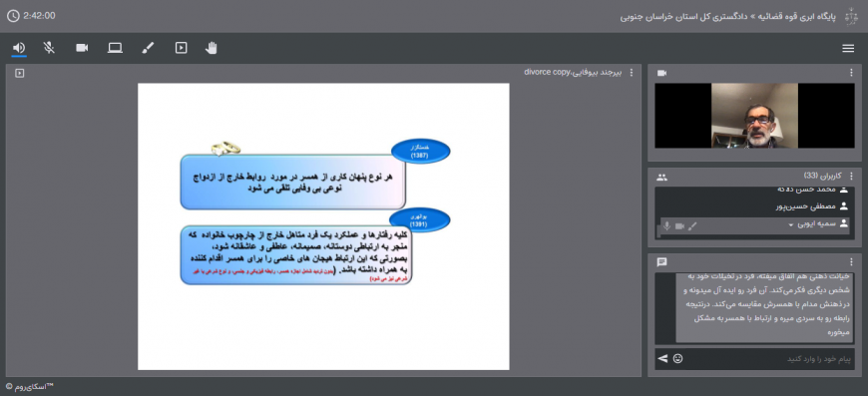Image resolution: width=868 pixels, height=396 pixels.
Task: Unmute the microphone in the toolbar
Action: click(49, 48)
